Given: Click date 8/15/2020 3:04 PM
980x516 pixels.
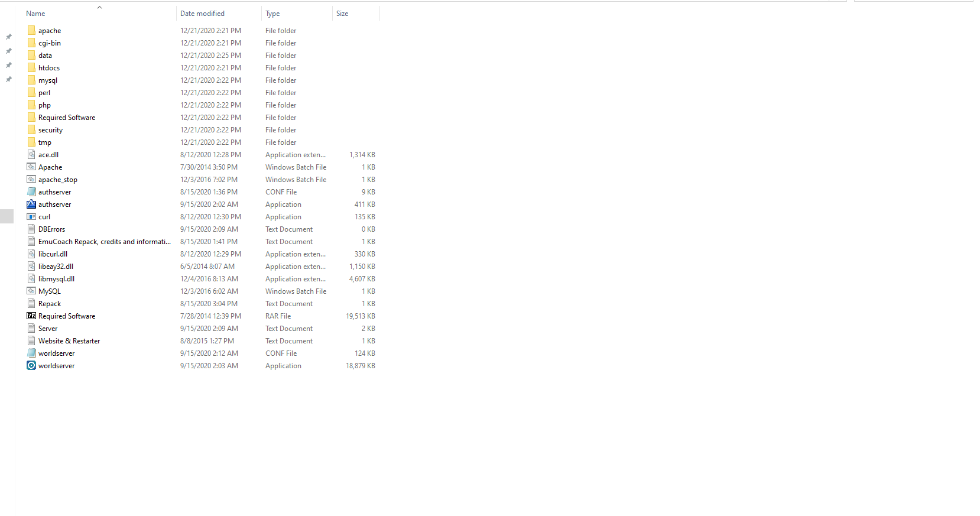Looking at the screenshot, I should (209, 303).
